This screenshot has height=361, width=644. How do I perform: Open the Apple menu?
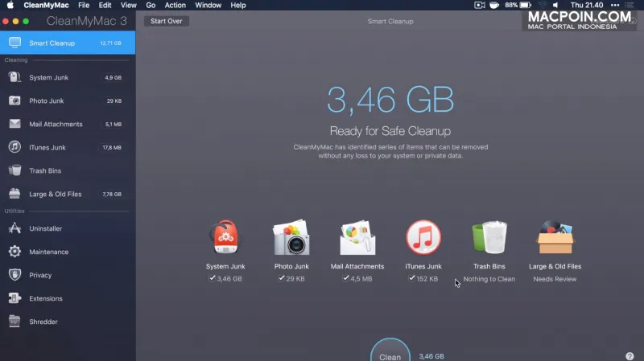tap(10, 5)
